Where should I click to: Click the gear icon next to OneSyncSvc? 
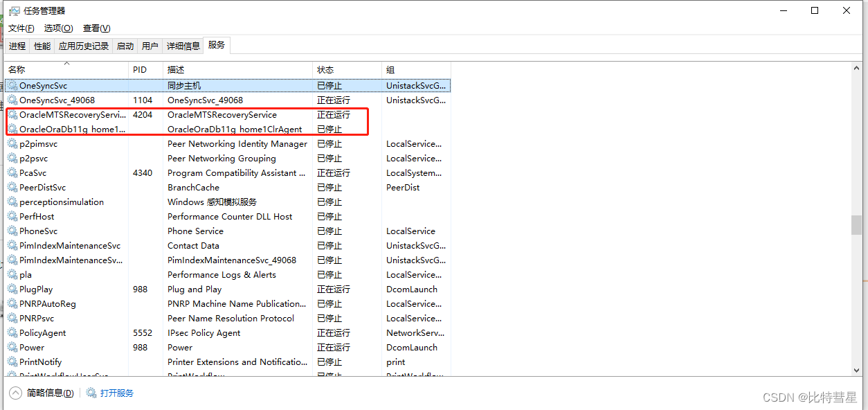coord(12,86)
